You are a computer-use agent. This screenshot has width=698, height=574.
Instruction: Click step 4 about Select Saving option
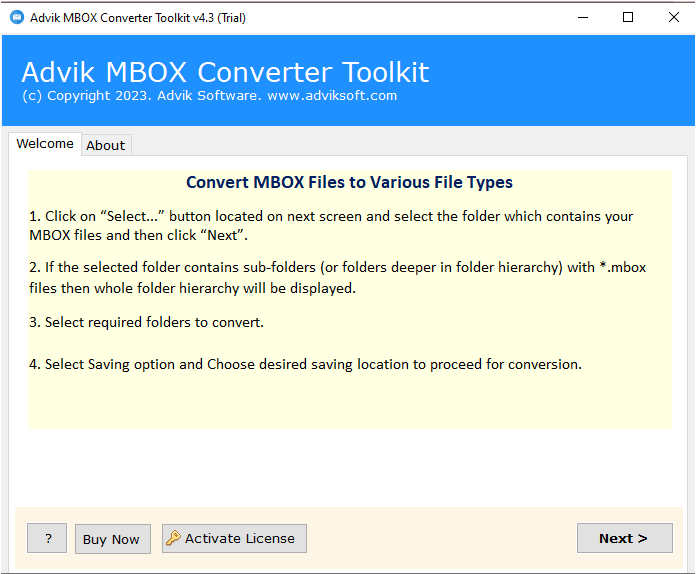point(305,364)
